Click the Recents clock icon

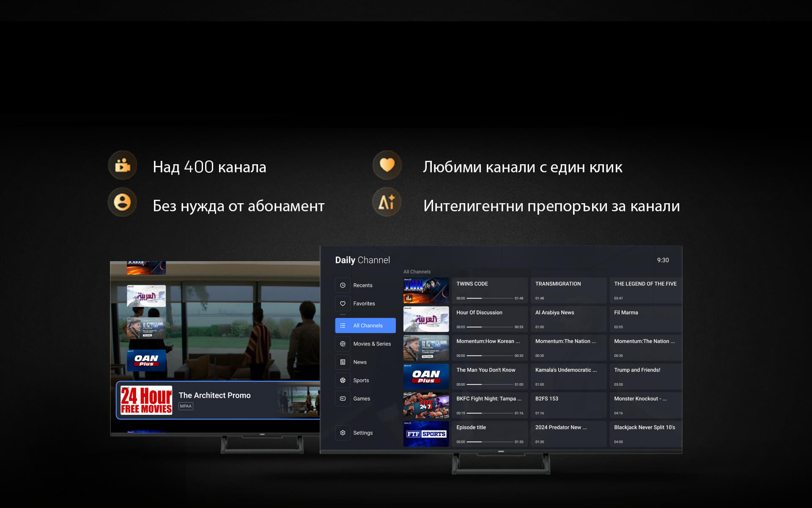click(x=343, y=285)
